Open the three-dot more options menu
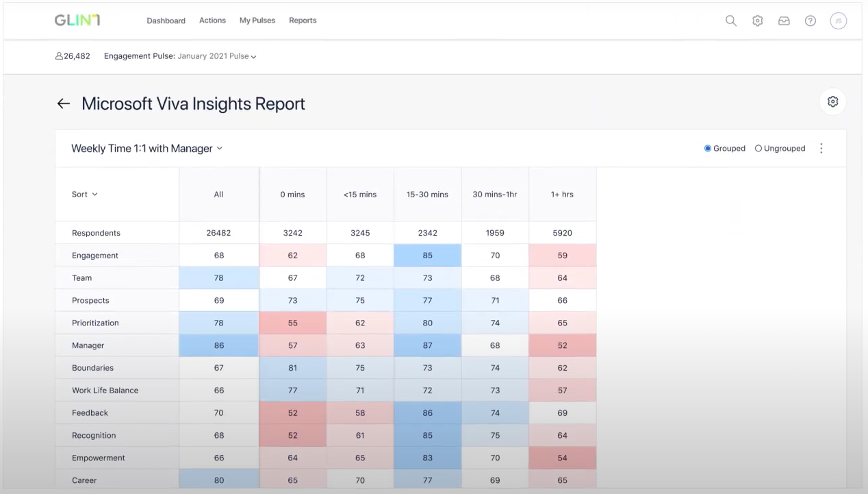Image resolution: width=868 pixels, height=494 pixels. (821, 148)
